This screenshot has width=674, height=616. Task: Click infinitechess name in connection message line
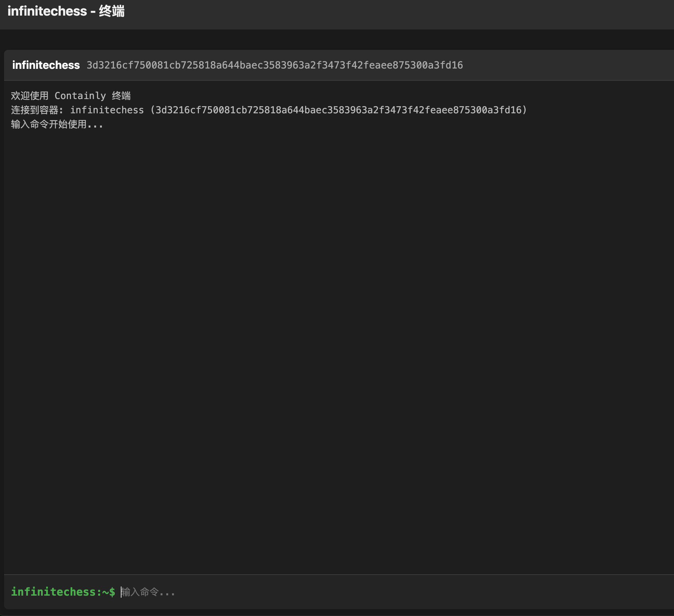[107, 110]
